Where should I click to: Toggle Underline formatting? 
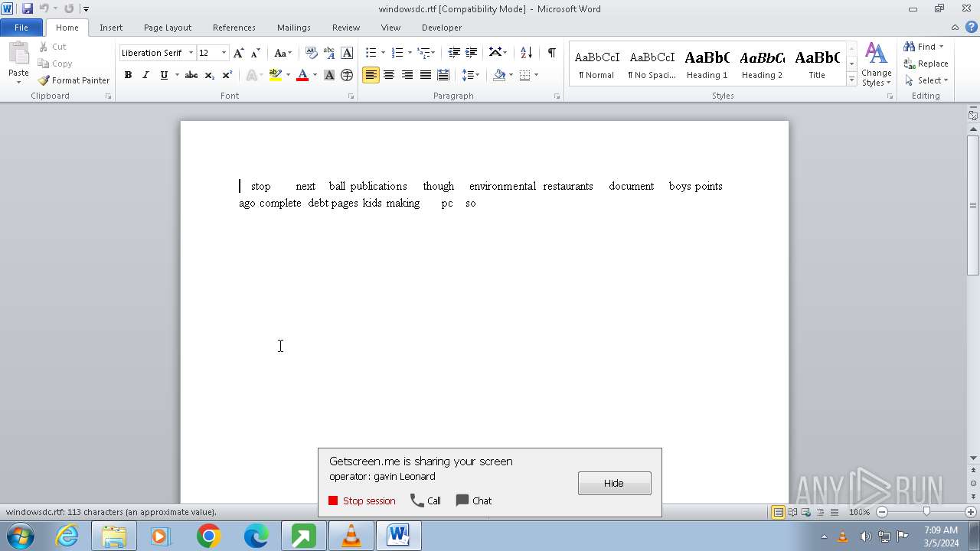click(164, 75)
